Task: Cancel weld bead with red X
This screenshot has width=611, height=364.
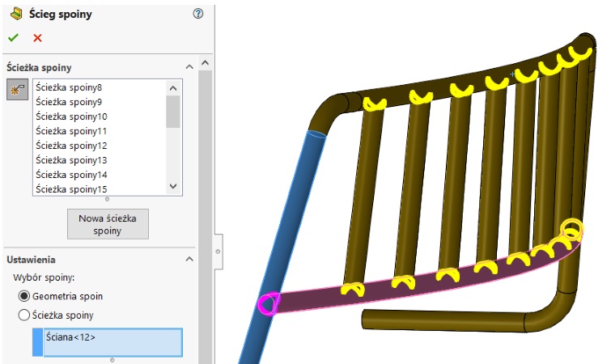Action: point(37,38)
